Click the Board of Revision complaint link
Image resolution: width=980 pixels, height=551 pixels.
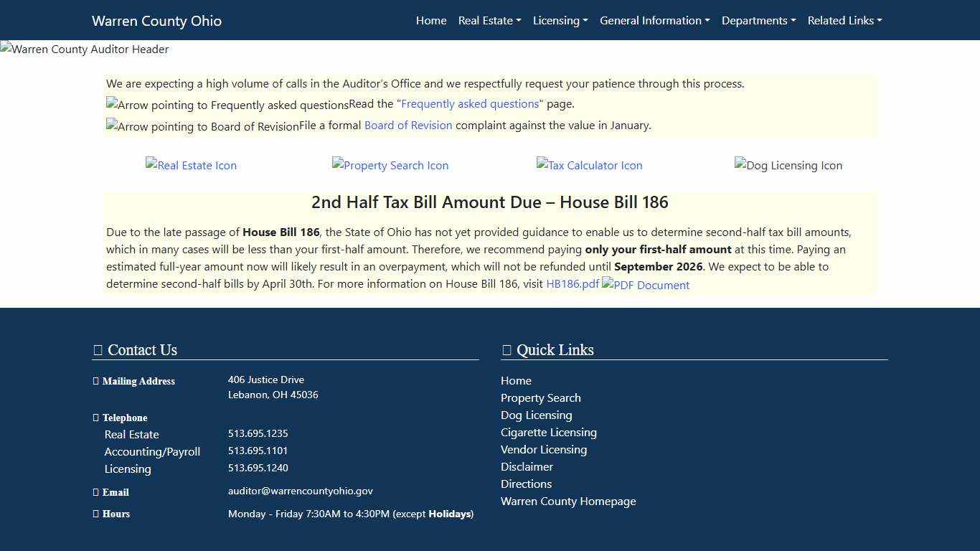[x=408, y=125]
